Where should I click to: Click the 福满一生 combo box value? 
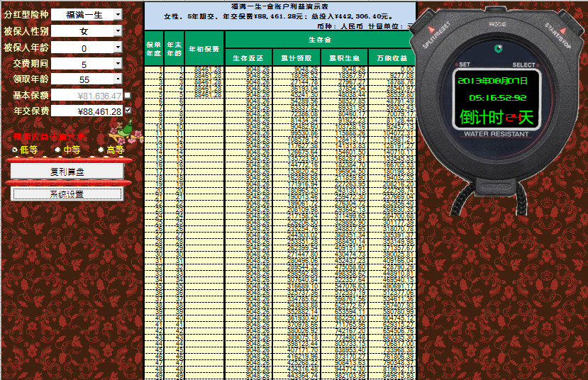click(82, 15)
